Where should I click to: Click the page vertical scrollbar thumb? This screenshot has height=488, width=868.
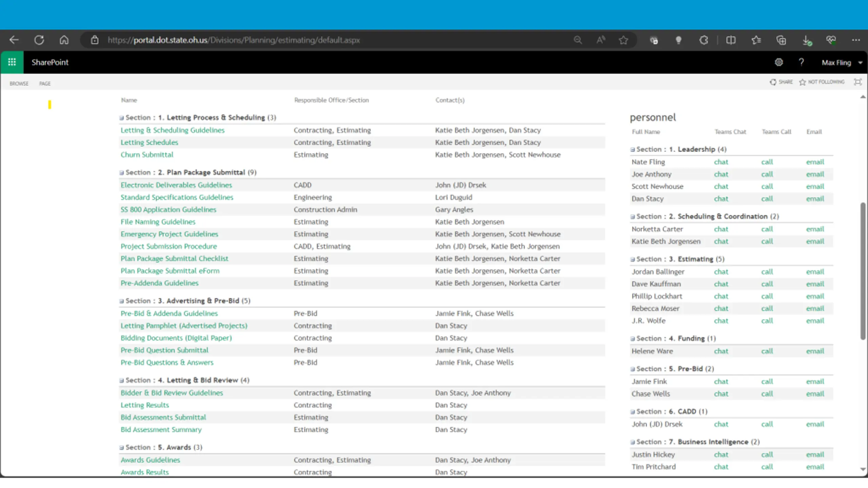click(x=863, y=271)
